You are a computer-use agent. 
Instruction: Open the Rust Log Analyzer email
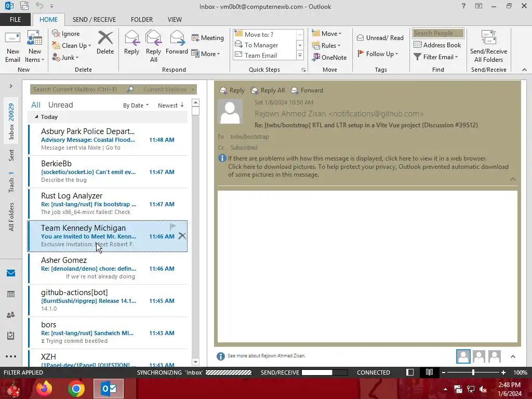click(108, 204)
